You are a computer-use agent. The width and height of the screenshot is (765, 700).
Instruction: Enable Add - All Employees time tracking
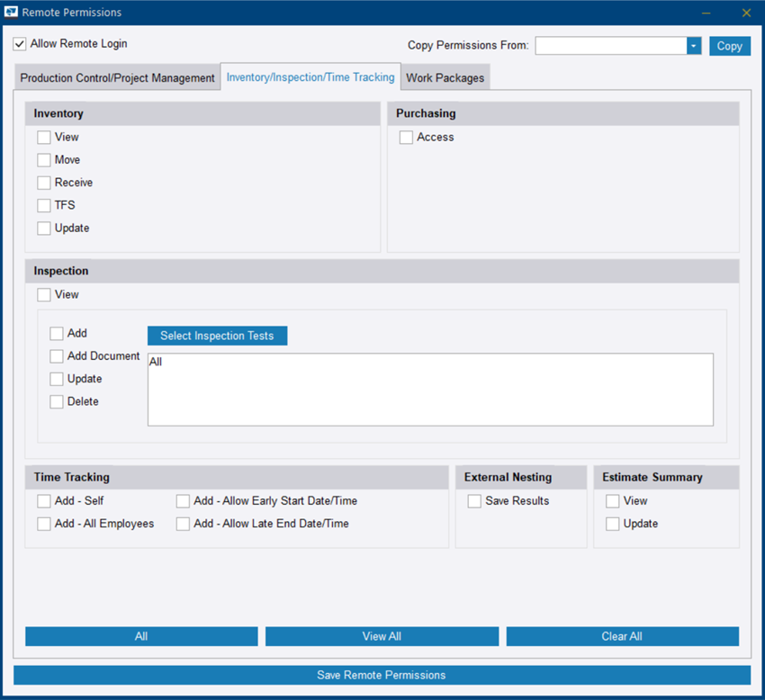coord(44,524)
